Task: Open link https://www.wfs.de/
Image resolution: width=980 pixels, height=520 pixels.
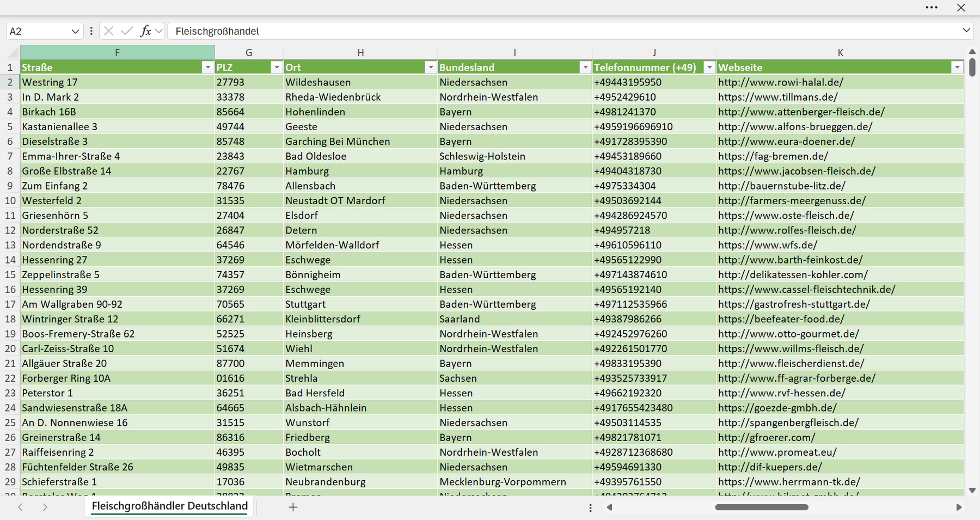Action: [767, 245]
